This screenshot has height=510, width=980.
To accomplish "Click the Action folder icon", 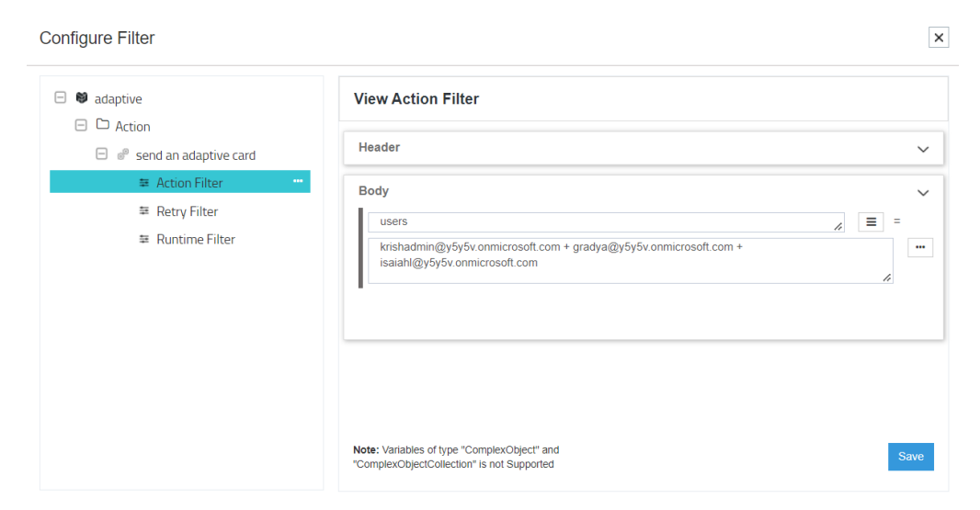I will [x=103, y=126].
